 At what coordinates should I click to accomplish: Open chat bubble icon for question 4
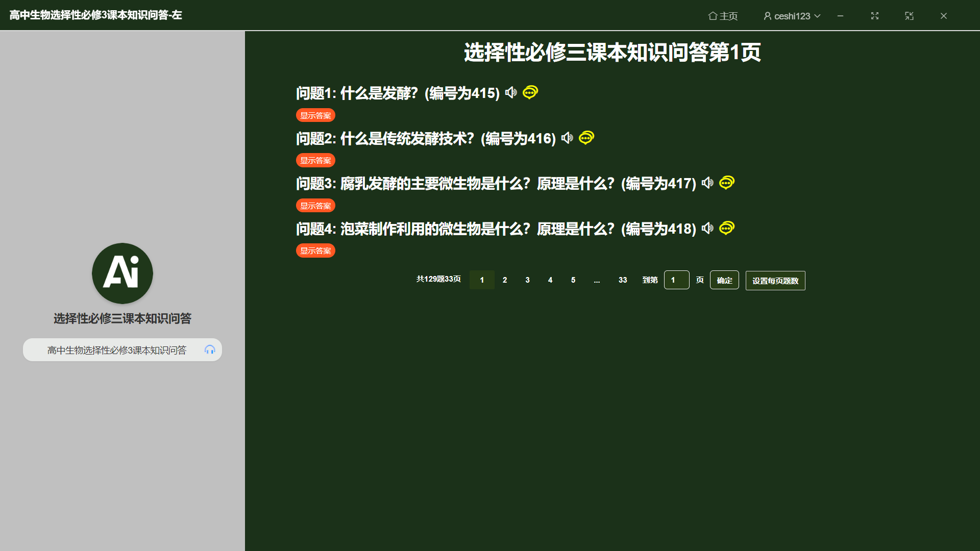[x=727, y=228]
